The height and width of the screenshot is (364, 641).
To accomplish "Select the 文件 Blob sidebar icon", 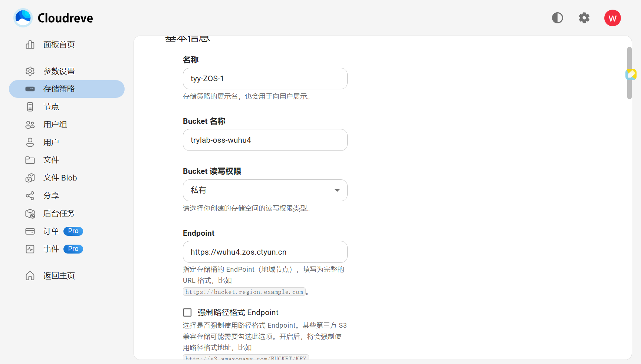I will [x=30, y=178].
